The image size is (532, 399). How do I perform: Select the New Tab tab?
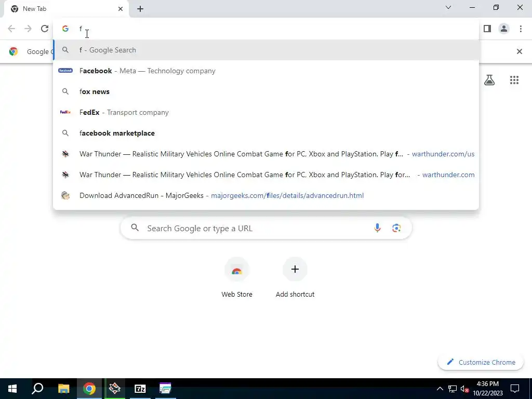(x=66, y=9)
